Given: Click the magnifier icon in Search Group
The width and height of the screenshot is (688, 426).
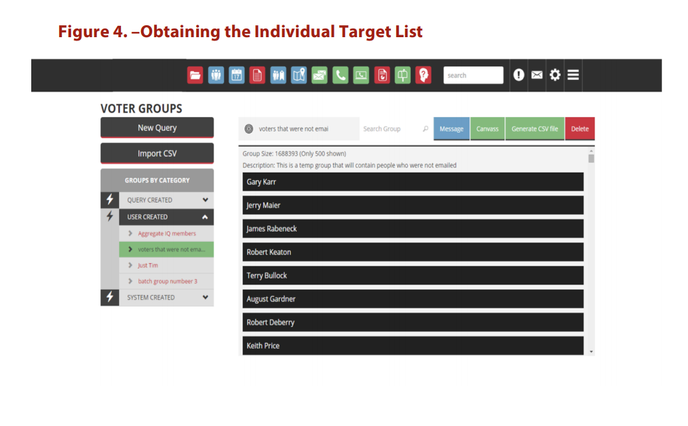Looking at the screenshot, I should (425, 129).
